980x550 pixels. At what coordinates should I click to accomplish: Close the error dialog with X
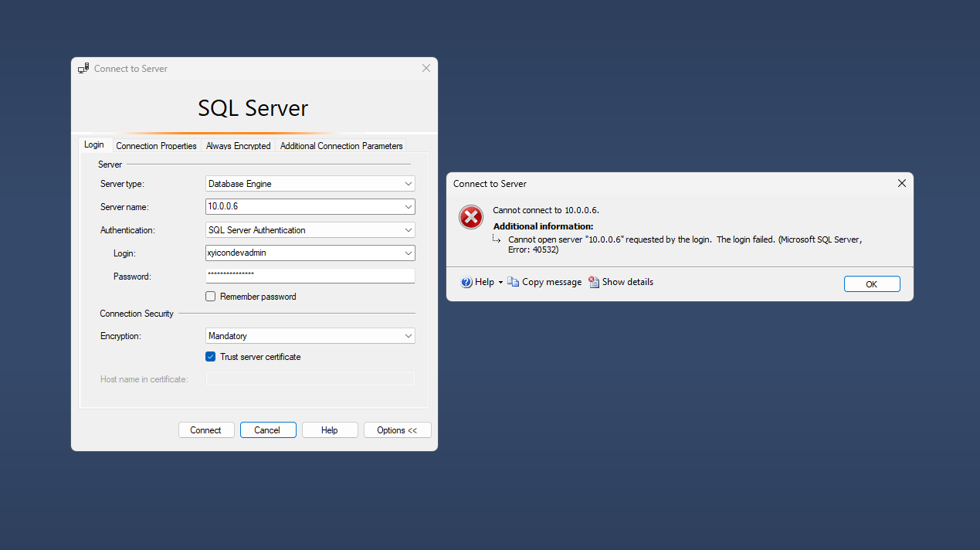pyautogui.click(x=901, y=184)
